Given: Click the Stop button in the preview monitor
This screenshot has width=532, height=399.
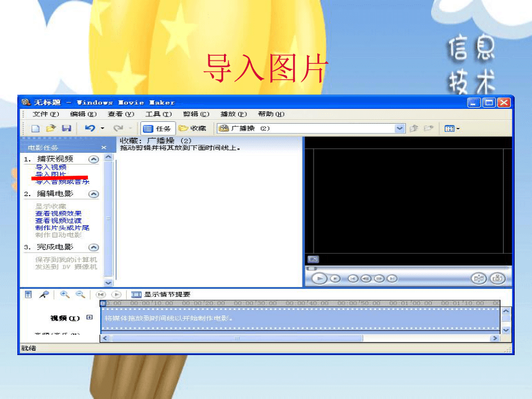Looking at the screenshot, I should (x=335, y=279).
